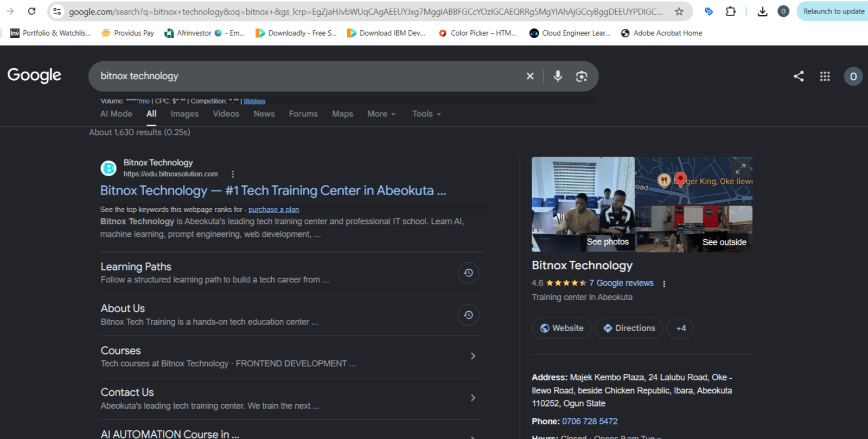
Task: Open the Learning Paths sitelink
Action: [136, 267]
